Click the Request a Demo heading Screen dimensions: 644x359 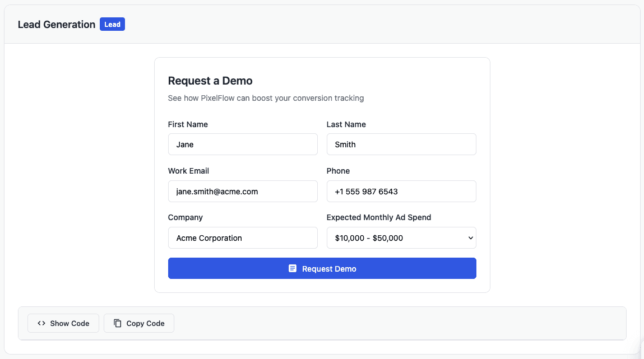[x=210, y=81]
